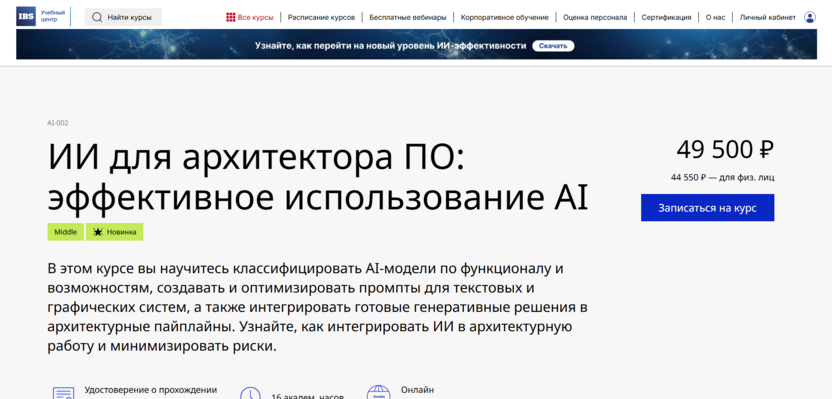
Task: Click the search magnifier icon
Action: click(x=97, y=17)
